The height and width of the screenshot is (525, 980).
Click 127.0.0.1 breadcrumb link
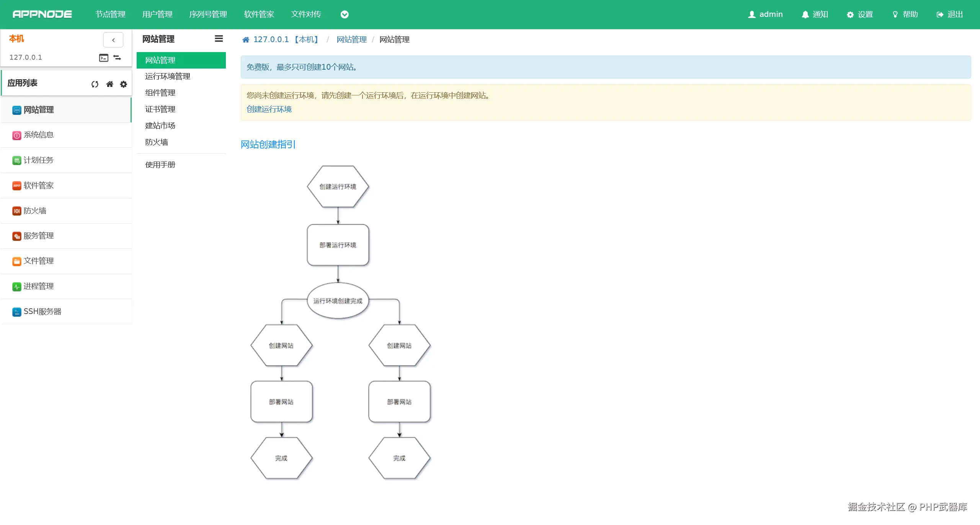click(x=271, y=39)
